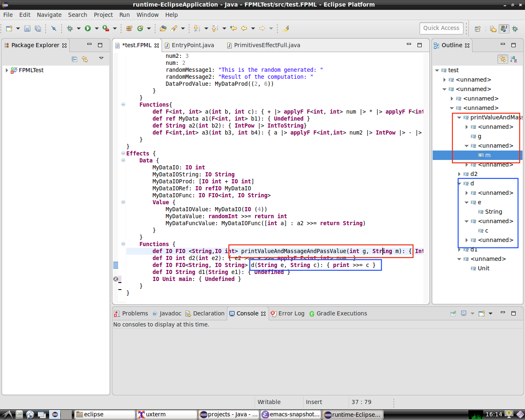The image size is (525, 420).
Task: Click the New Java Package icon
Action: (x=129, y=28)
